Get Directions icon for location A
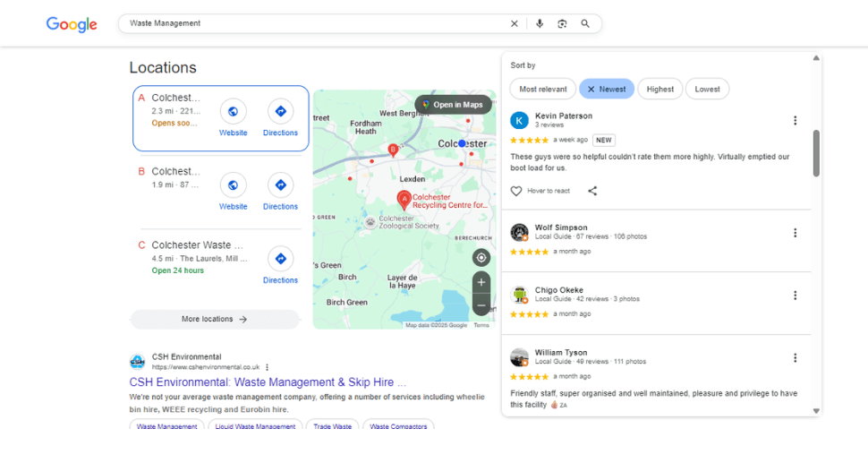The width and height of the screenshot is (868, 463). click(281, 111)
